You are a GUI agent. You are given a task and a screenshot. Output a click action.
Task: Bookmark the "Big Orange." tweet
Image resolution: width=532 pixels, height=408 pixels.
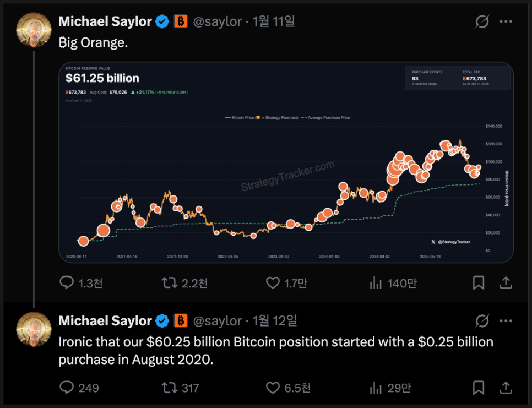pos(479,283)
